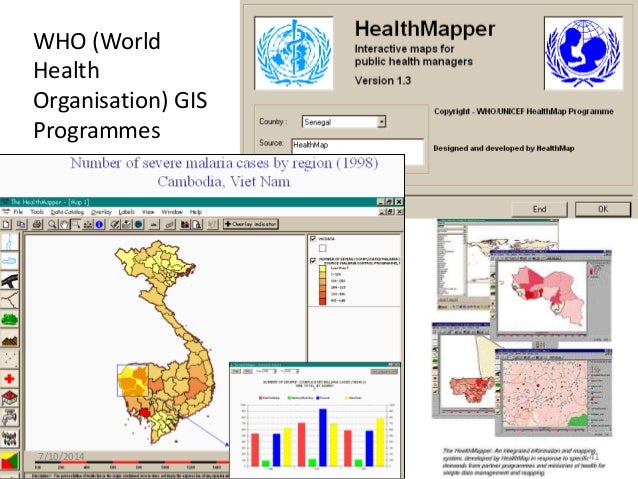Click the tall blue bar in the malaria cases chart

click(x=323, y=437)
